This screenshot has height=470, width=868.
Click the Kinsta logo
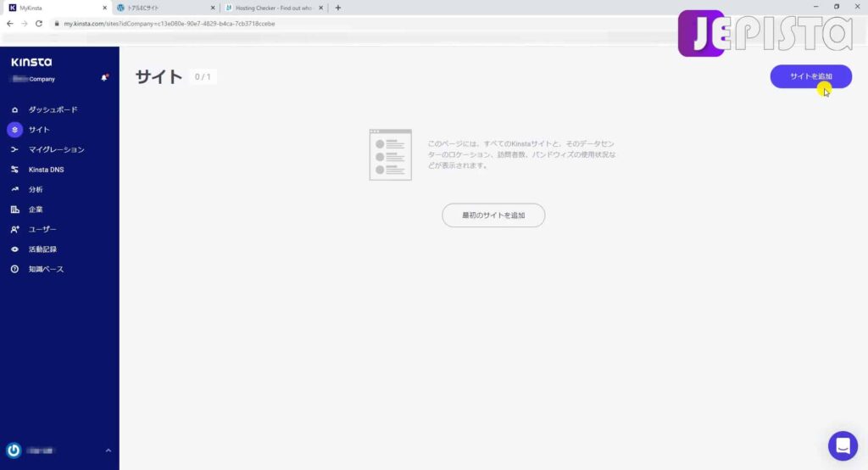[31, 62]
